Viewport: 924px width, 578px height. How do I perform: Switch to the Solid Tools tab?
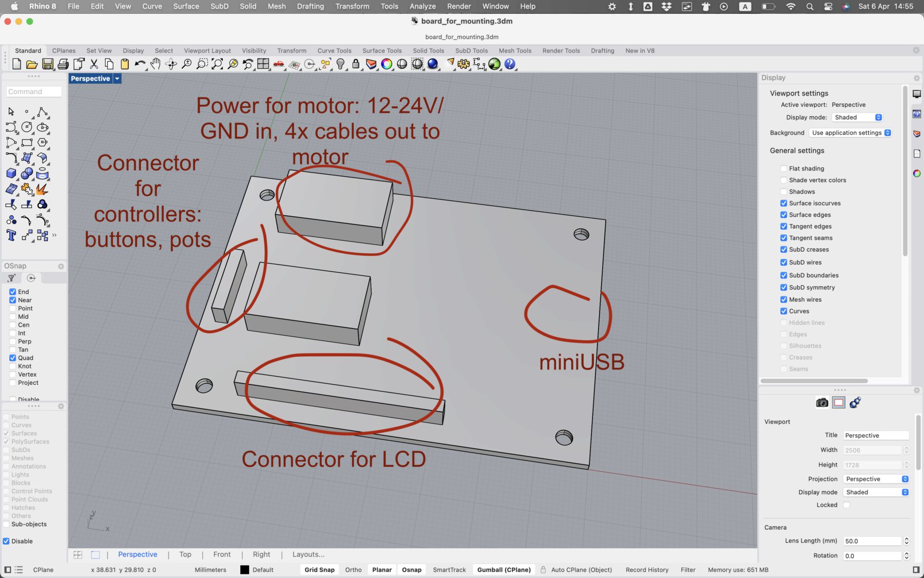pos(428,51)
